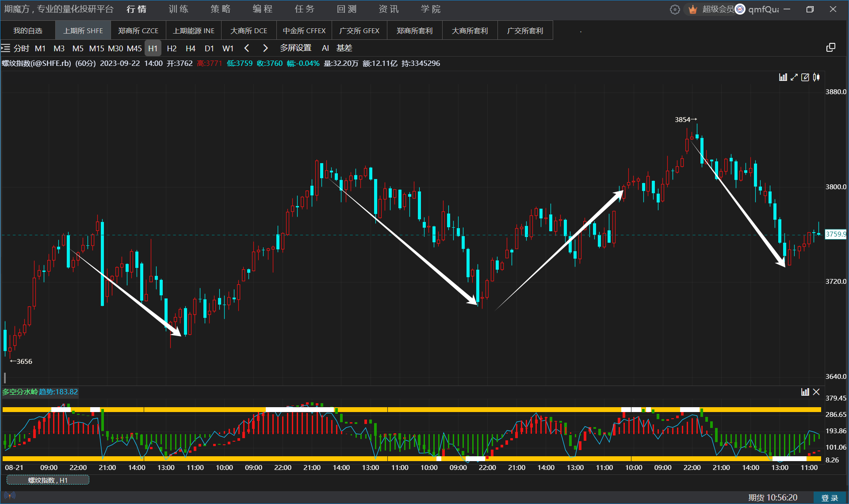Open the 任务 tasks menu
The image size is (849, 504).
click(x=304, y=9)
